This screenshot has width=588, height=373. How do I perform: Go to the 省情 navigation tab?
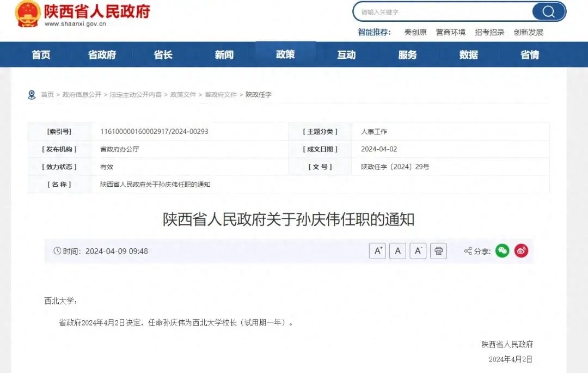530,55
